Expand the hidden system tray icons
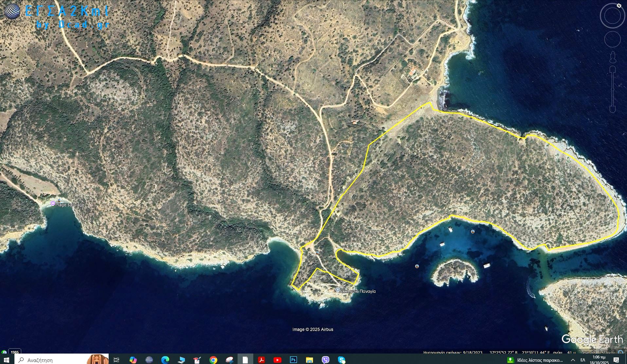 tap(573, 360)
